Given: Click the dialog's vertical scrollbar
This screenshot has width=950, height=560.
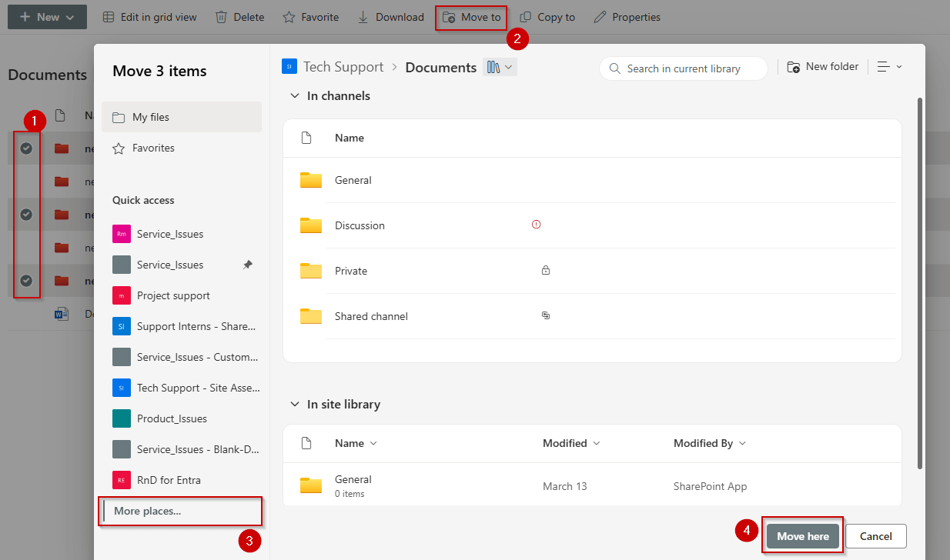Looking at the screenshot, I should point(918,282).
